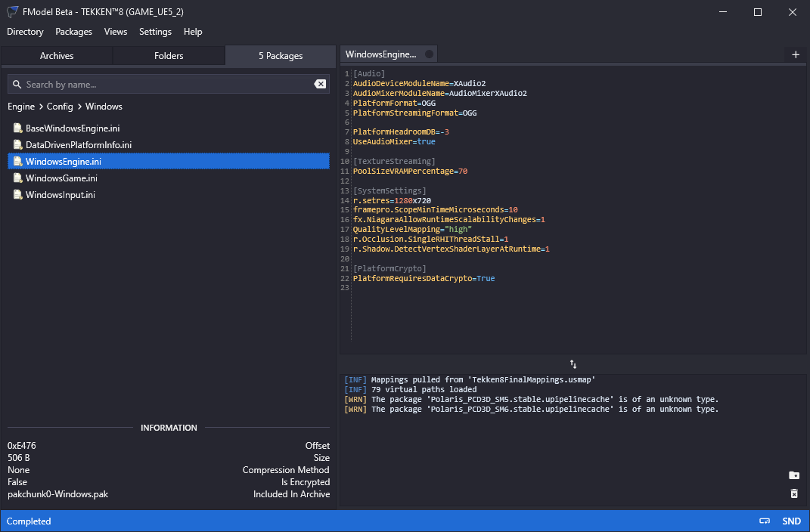
Task: Click the swap arrows between editor and log
Action: point(573,364)
